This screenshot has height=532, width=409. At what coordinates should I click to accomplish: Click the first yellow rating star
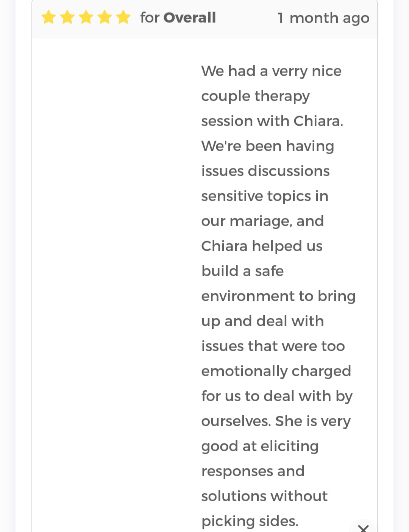tap(49, 17)
